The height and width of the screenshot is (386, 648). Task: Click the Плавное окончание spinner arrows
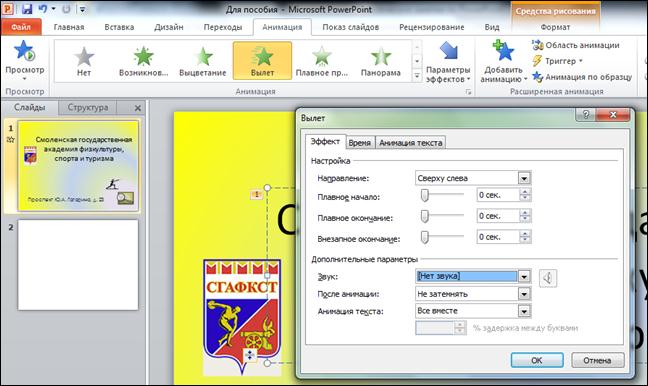pos(525,216)
